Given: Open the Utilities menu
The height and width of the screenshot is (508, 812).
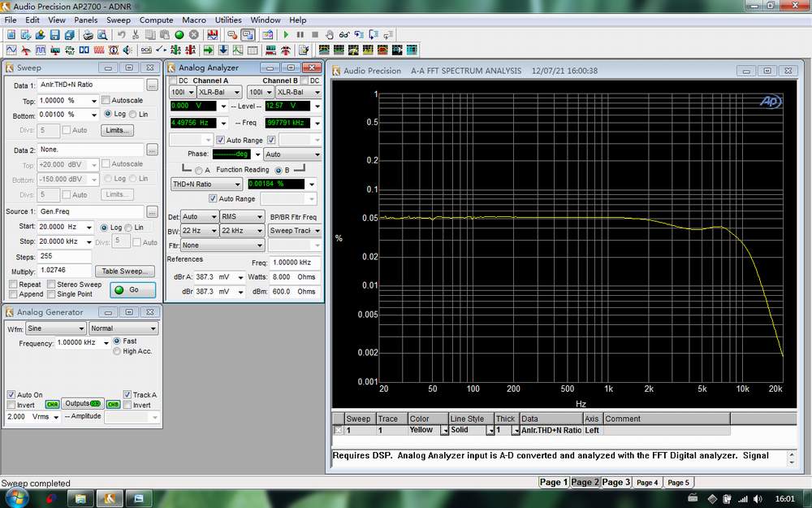Looking at the screenshot, I should tap(228, 20).
